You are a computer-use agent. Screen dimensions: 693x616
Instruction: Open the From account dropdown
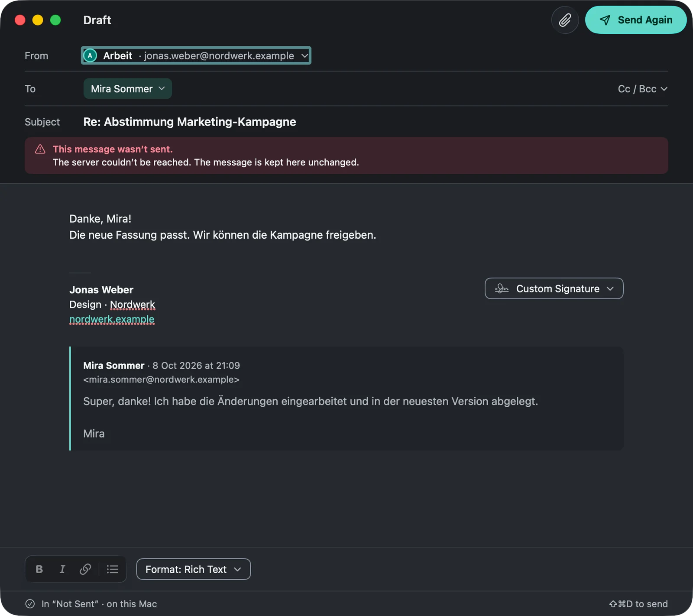(196, 55)
